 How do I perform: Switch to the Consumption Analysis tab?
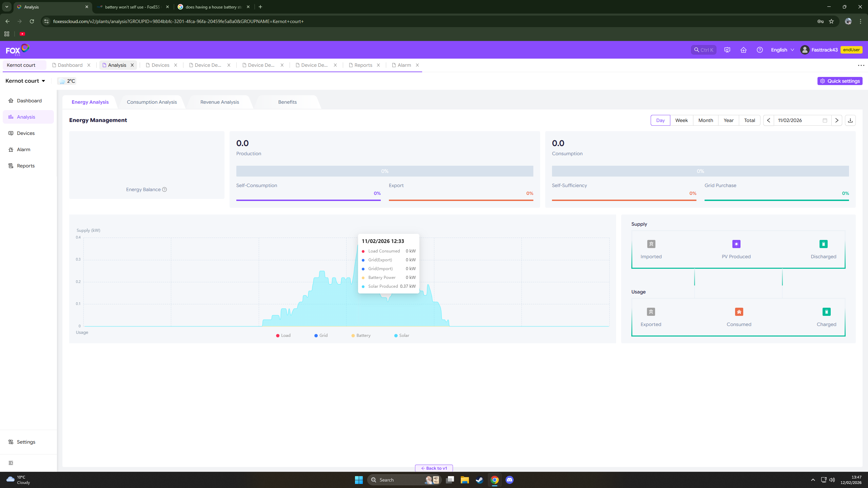point(152,102)
